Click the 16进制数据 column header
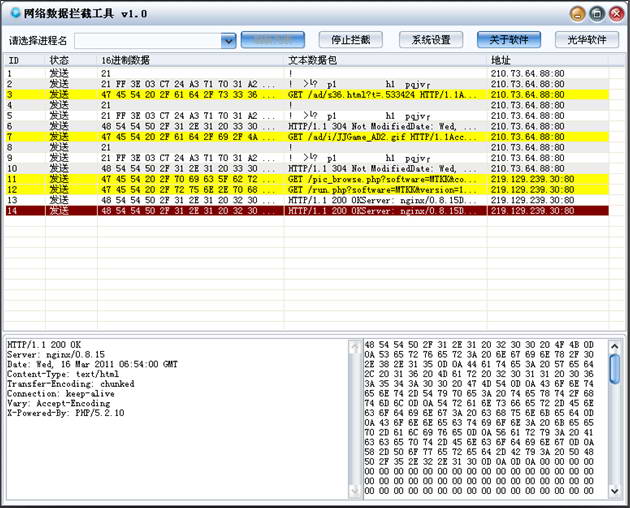Viewport: 630px width, 508px height. [191, 60]
